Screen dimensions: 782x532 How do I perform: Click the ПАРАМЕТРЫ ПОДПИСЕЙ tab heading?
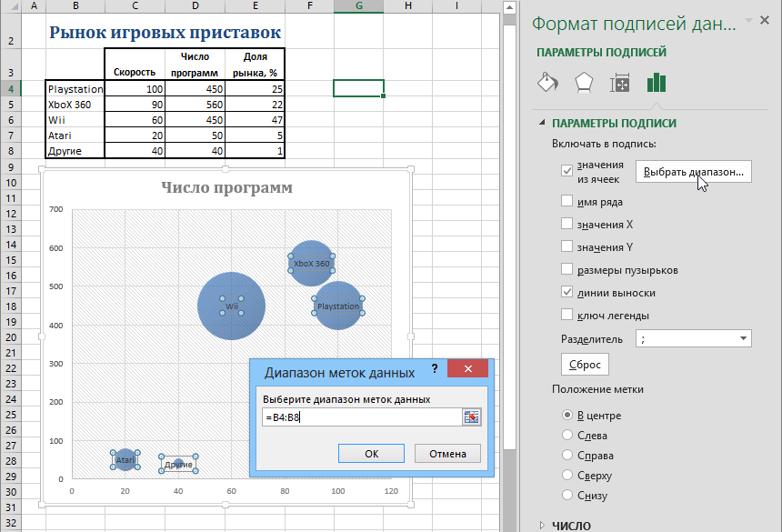[601, 52]
